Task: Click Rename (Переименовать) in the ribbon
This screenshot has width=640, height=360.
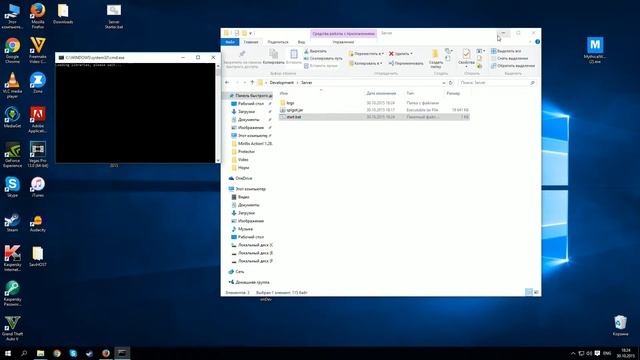Action: tap(406, 63)
